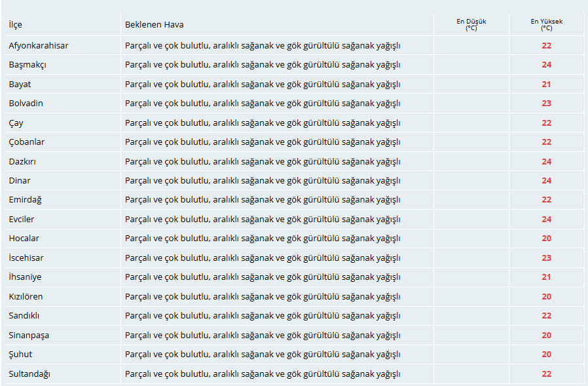Click Evciler's high temperature value 24

546,220
